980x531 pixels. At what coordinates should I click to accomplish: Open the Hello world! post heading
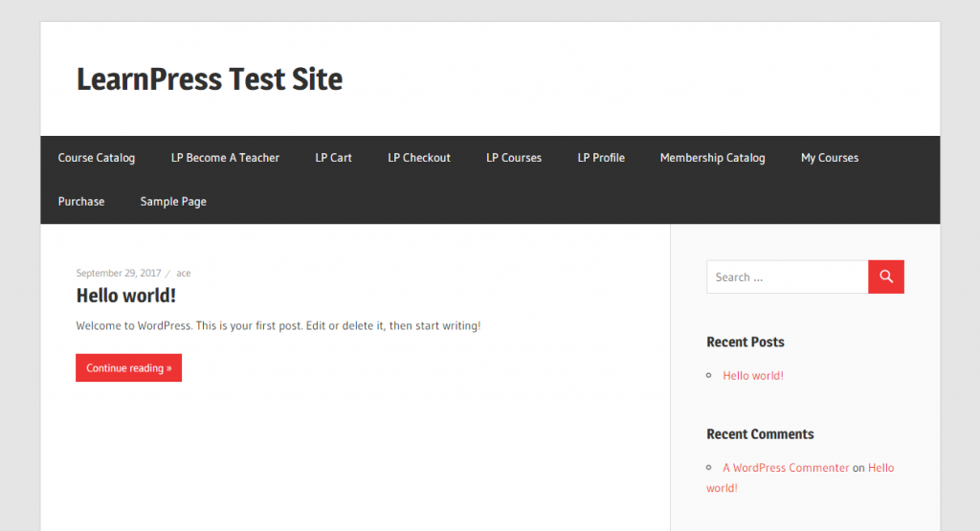(x=126, y=296)
